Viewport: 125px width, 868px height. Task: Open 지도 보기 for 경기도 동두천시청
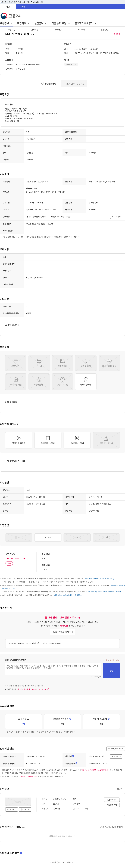(116, 757)
